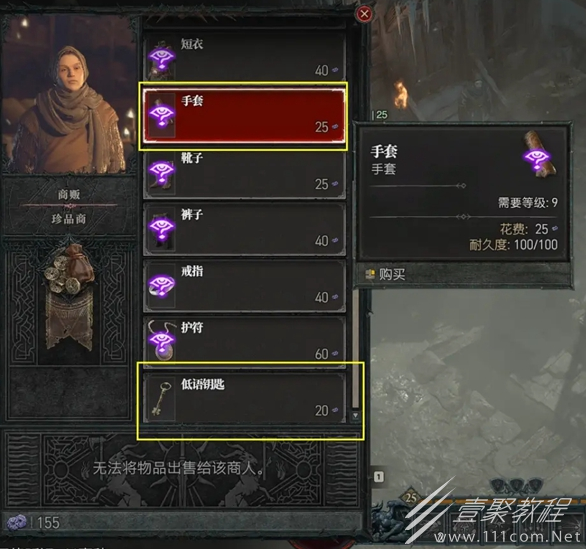Image resolution: width=586 pixels, height=549 pixels.
Task: Click the 手套 glove icon in list
Action: [x=161, y=115]
